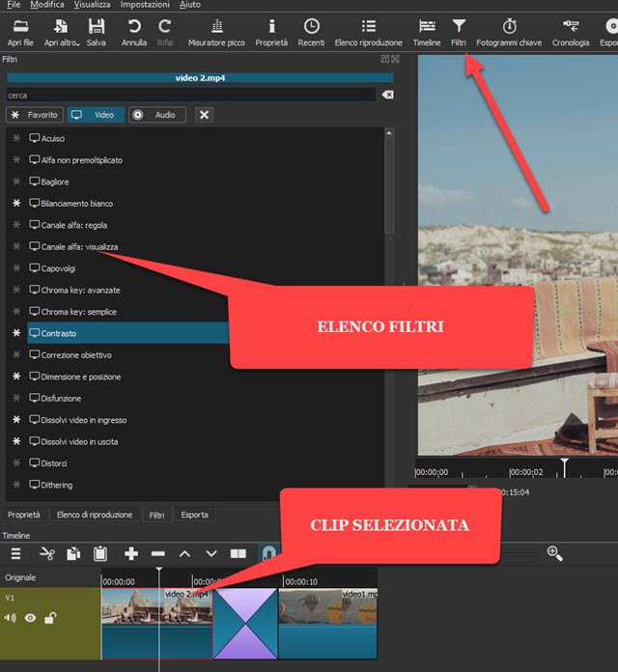Open a file with Apri file
The width and height of the screenshot is (618, 672).
click(x=20, y=33)
